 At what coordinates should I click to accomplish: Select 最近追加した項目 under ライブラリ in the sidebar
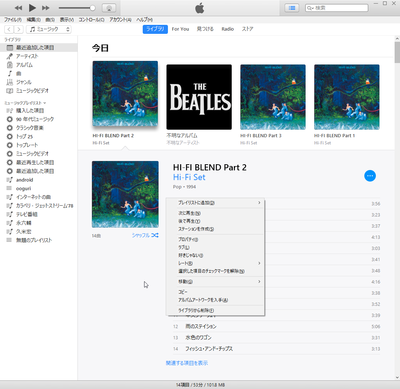coord(39,48)
